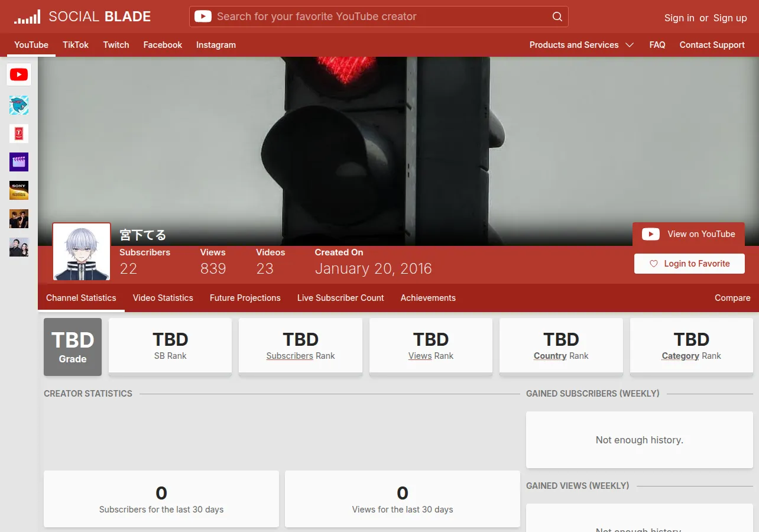Click the videos count 23
759x532 pixels.
click(265, 269)
